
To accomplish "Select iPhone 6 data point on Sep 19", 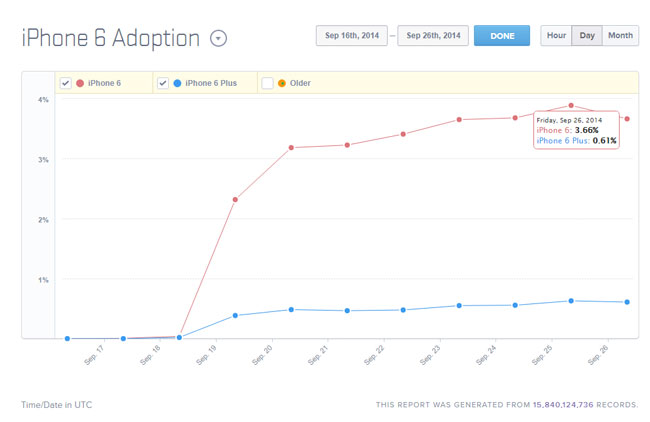I will pos(235,200).
